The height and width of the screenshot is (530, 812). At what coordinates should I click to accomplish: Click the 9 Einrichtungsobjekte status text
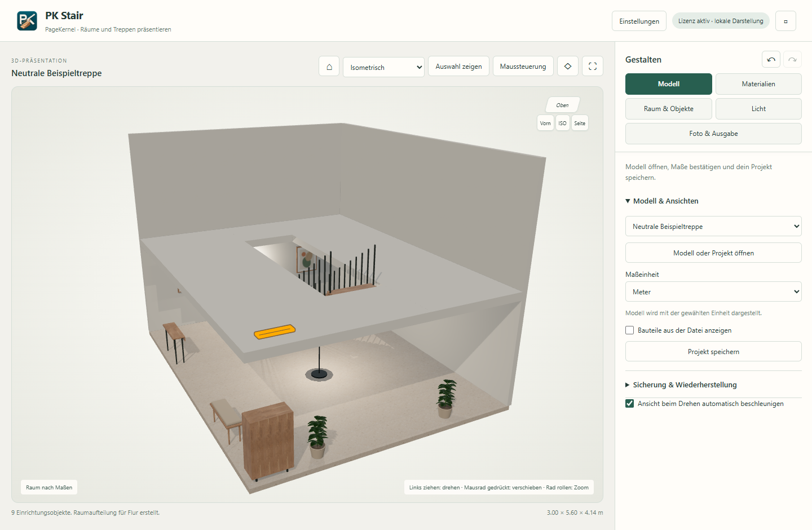click(x=86, y=513)
